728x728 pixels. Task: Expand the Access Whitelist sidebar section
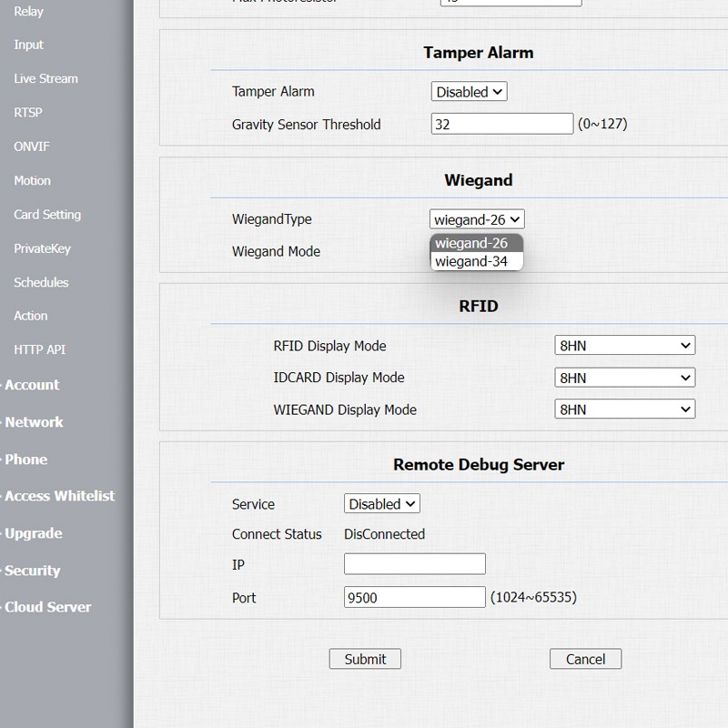pos(59,496)
